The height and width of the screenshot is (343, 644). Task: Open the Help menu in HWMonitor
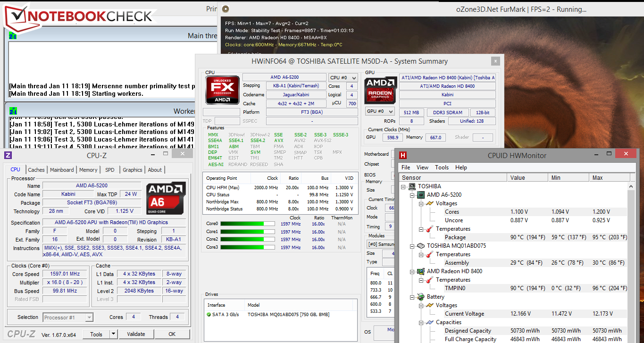461,167
